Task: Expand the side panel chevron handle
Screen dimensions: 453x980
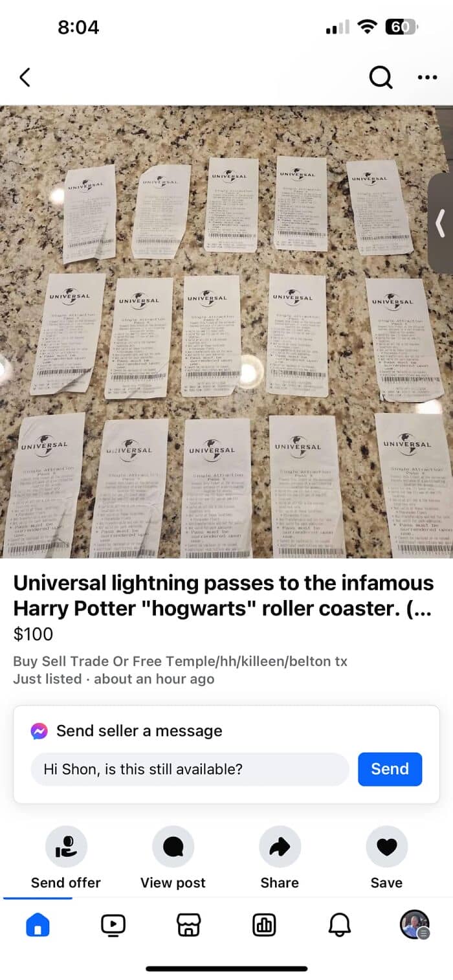Action: [441, 223]
